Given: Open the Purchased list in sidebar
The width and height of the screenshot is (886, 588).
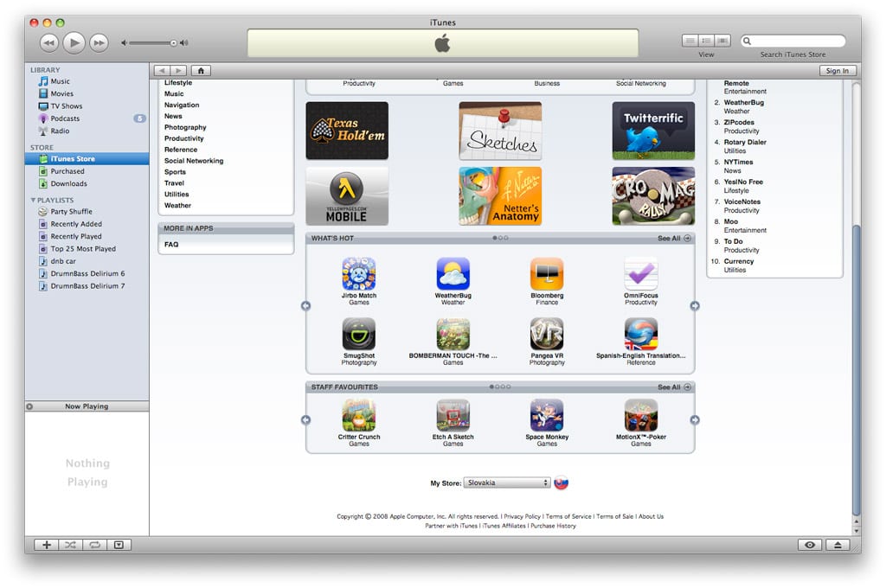Looking at the screenshot, I should tap(87, 171).
